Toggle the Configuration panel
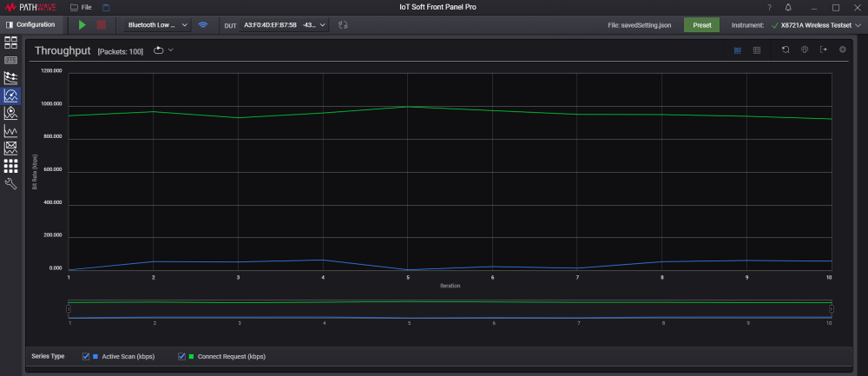This screenshot has height=376, width=868. (x=31, y=25)
